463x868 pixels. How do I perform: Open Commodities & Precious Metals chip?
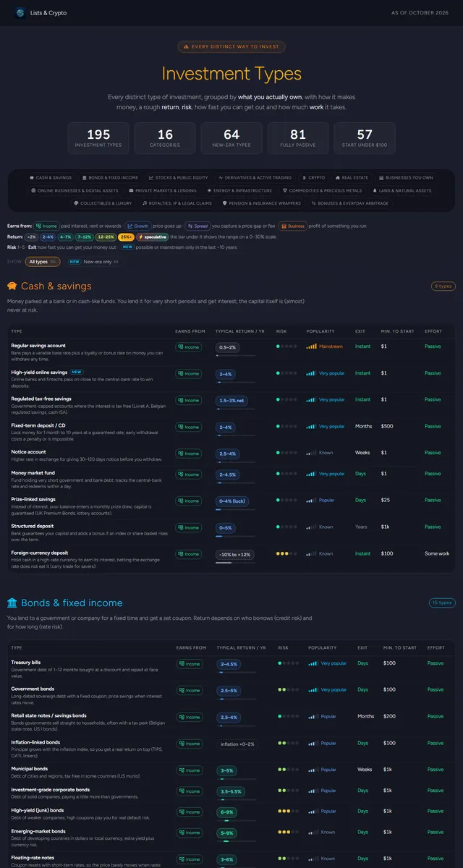323,190
